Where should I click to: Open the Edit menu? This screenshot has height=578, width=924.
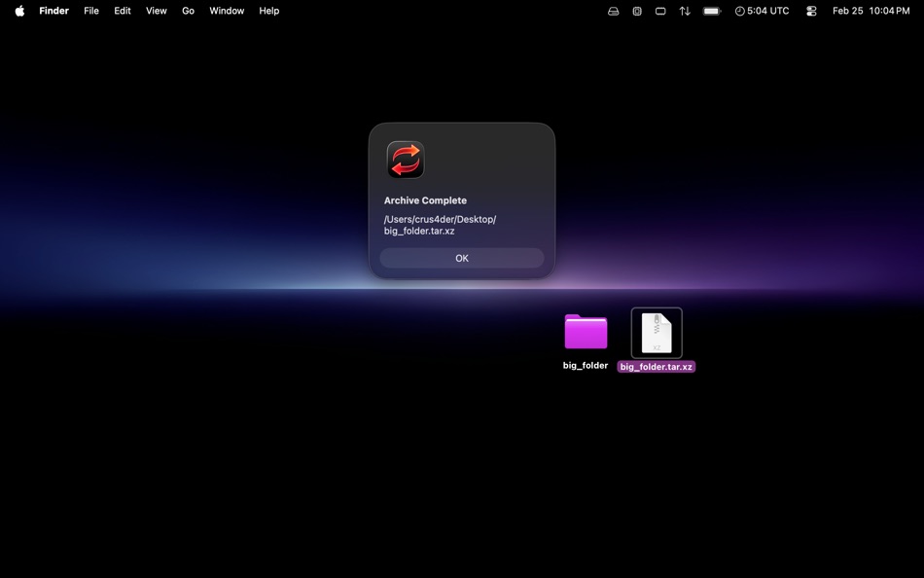(122, 11)
